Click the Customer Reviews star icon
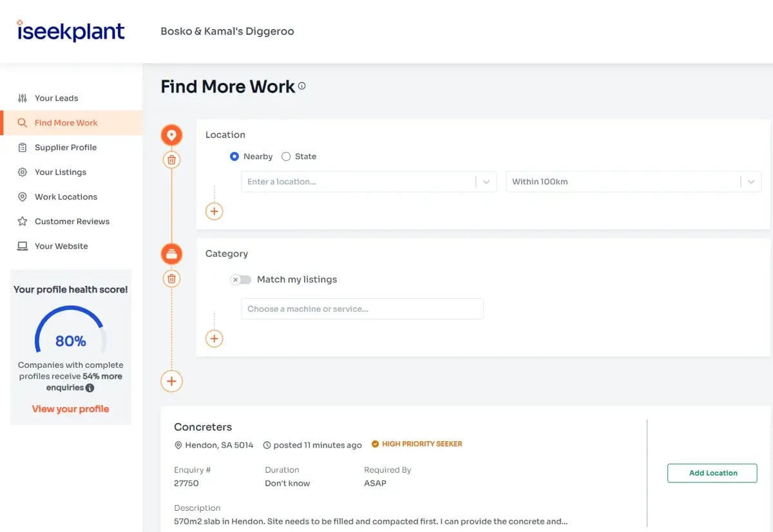The image size is (773, 532). 23,221
